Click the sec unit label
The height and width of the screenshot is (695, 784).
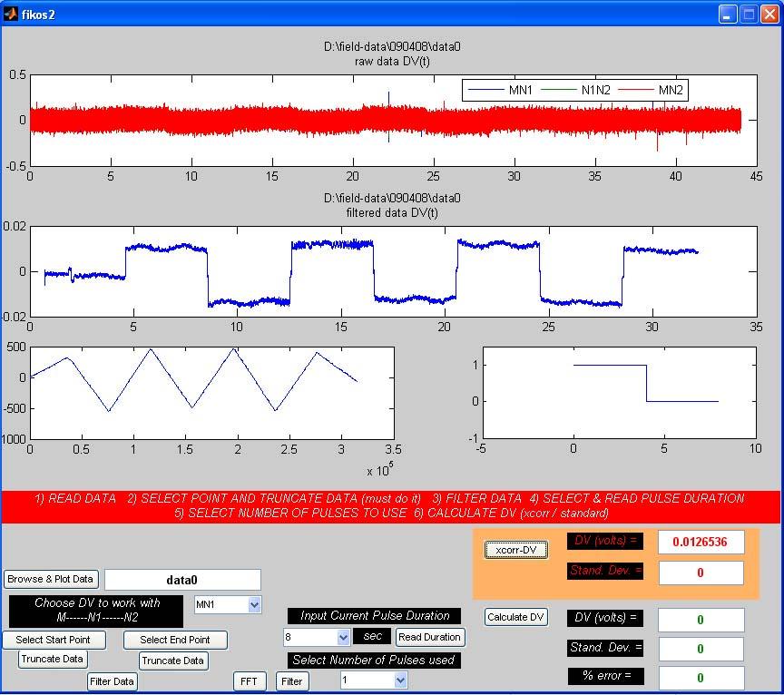pos(373,636)
